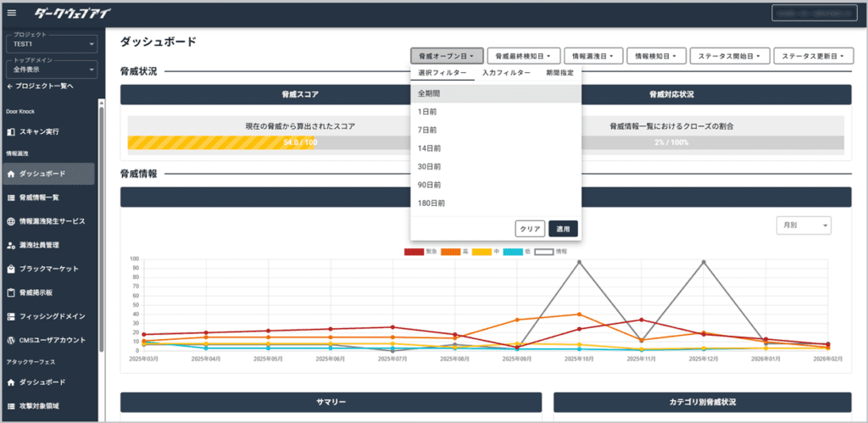
Task: Click the ブラックマーケット shopping bag icon
Action: click(11, 269)
